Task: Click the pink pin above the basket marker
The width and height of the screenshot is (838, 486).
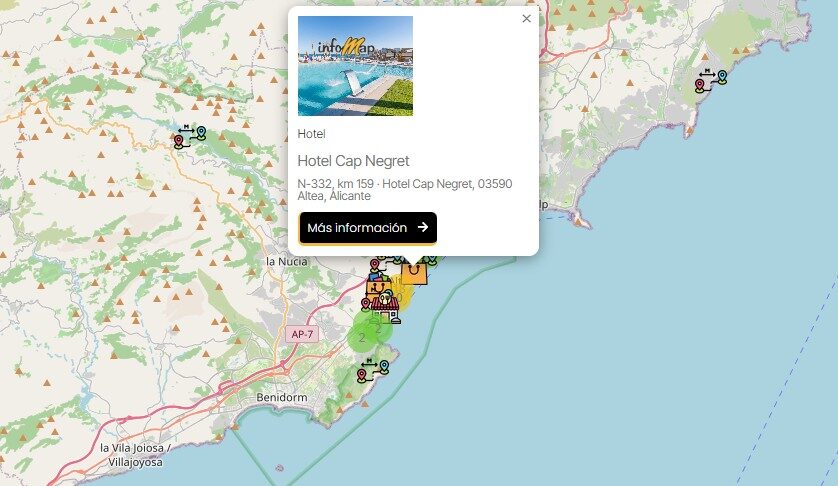Action: [375, 265]
